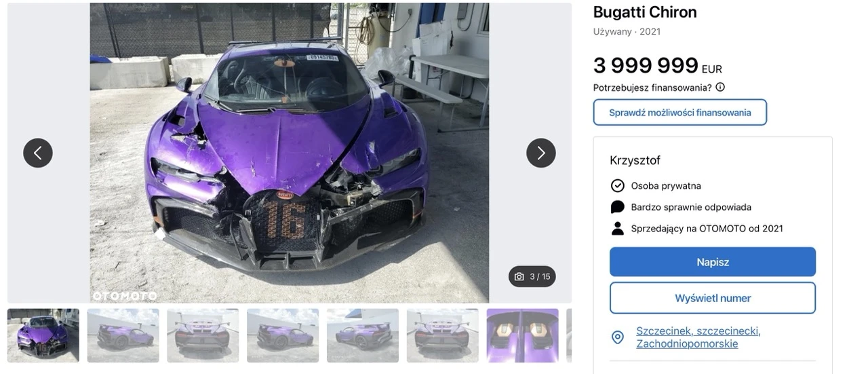
Task: Click the seller person icon
Action: click(617, 229)
